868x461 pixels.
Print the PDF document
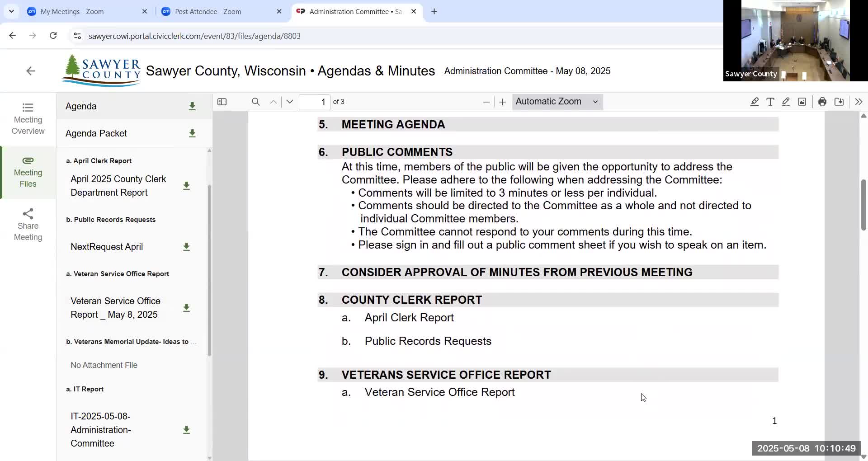click(x=822, y=102)
